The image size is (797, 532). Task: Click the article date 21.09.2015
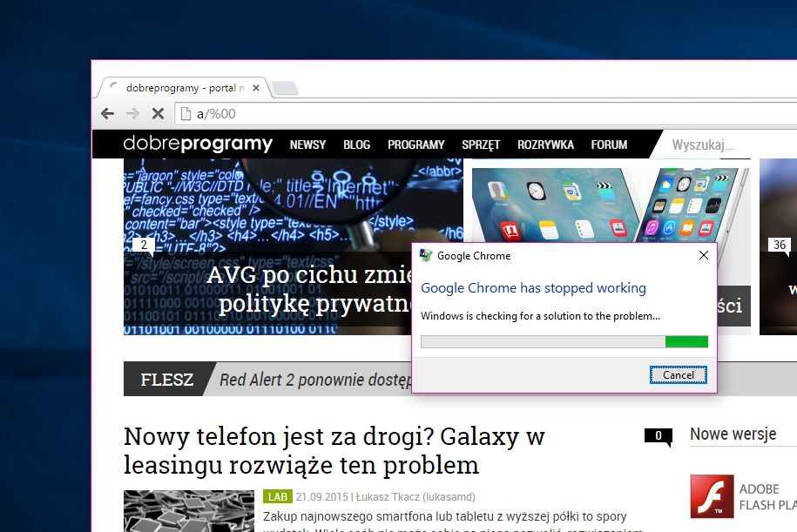coord(322,497)
